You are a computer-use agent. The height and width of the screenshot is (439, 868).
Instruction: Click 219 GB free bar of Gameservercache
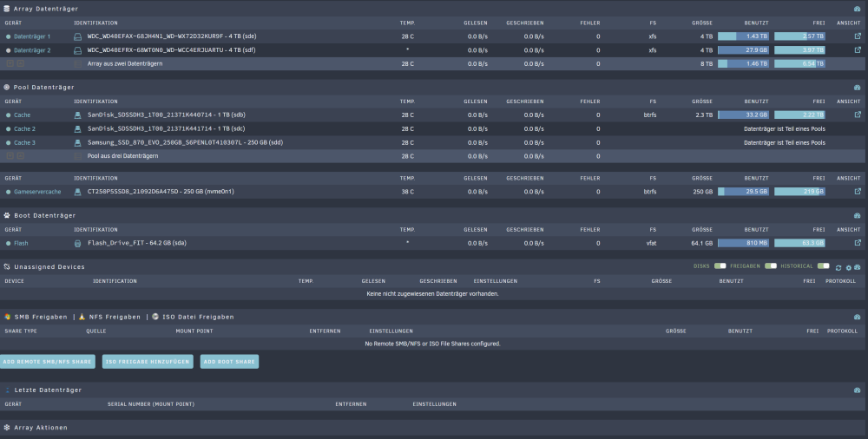(x=800, y=192)
